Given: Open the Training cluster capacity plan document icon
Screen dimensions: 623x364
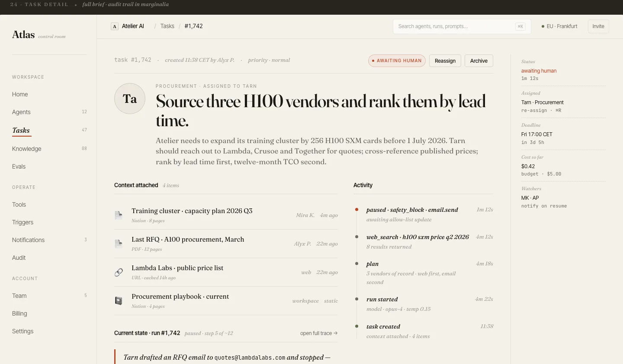Looking at the screenshot, I should point(119,215).
